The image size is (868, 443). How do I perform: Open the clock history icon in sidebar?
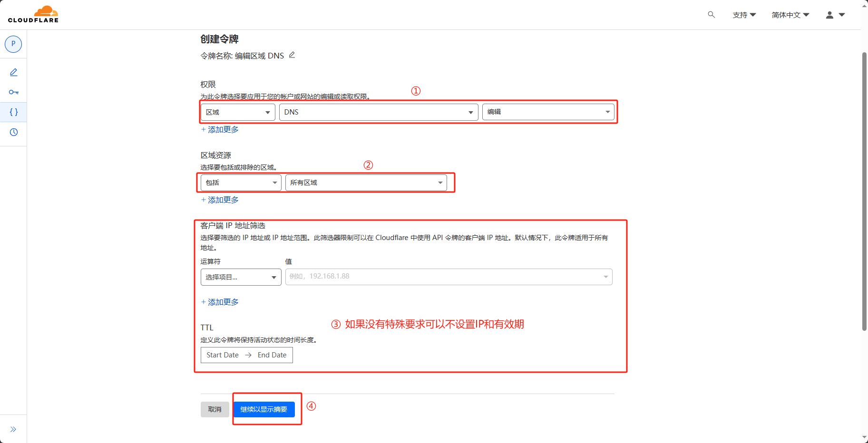(x=14, y=132)
